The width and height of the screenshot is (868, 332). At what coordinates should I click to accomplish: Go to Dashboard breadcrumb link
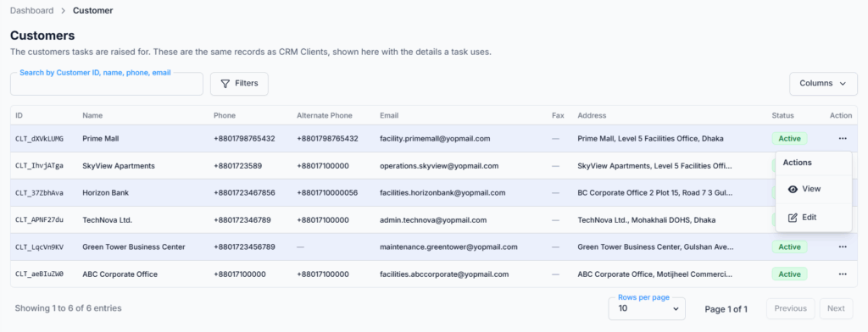point(32,10)
